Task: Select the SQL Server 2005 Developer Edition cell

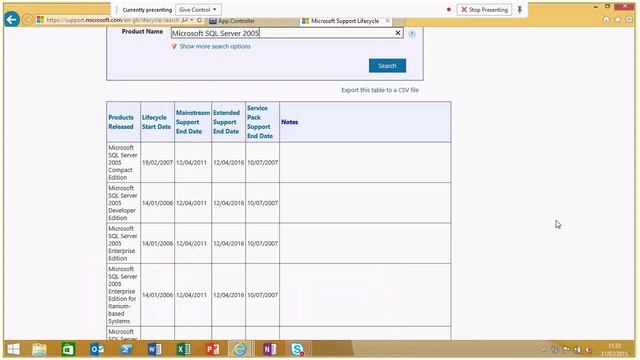Action: pyautogui.click(x=123, y=203)
